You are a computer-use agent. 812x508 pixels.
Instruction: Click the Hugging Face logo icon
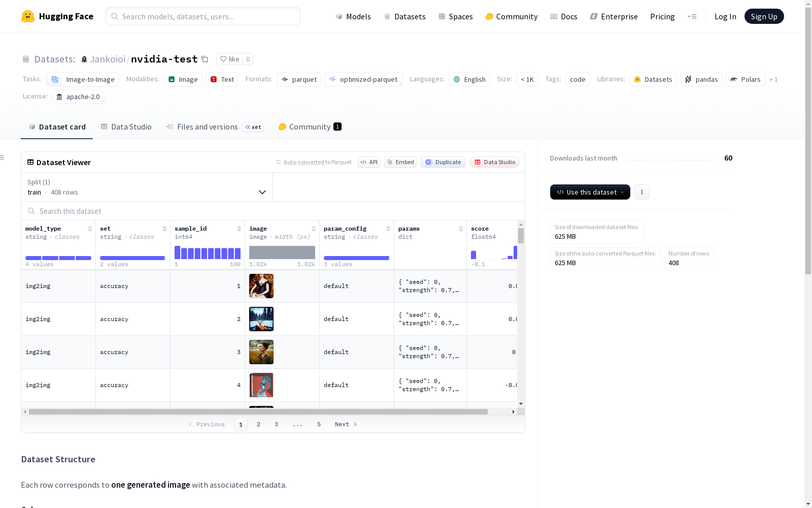coord(28,16)
